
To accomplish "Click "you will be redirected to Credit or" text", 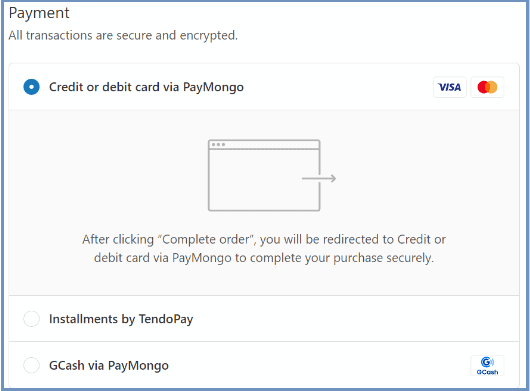I will (353, 240).
